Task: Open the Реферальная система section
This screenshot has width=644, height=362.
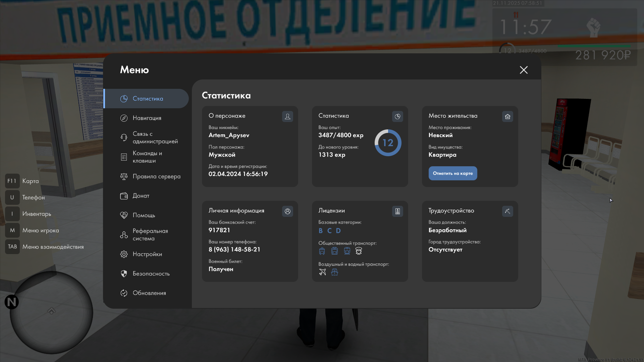Action: click(x=150, y=235)
